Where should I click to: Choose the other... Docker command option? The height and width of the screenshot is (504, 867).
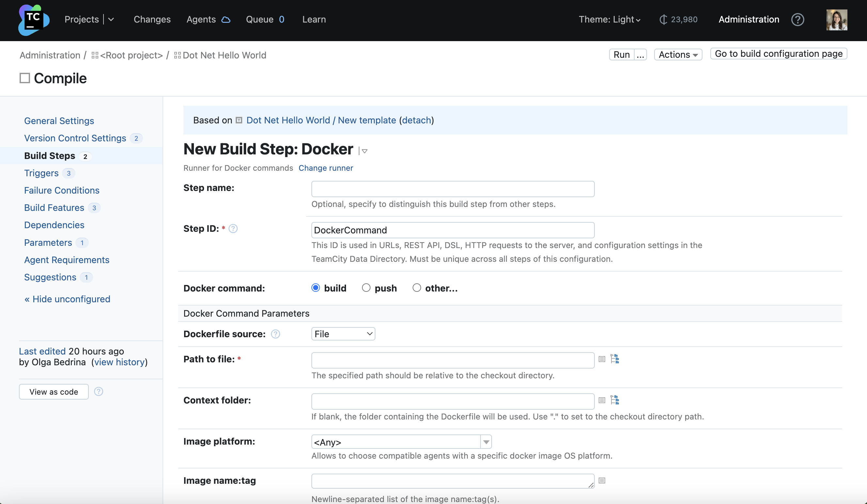[416, 288]
